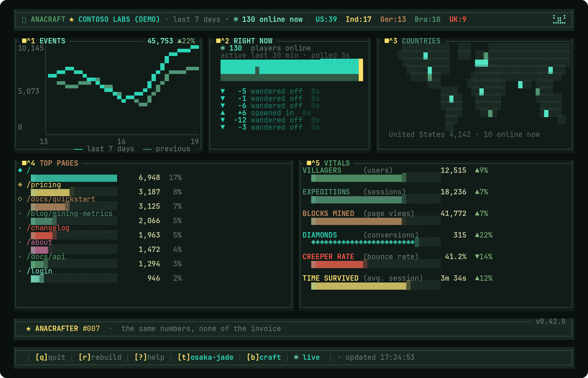The height and width of the screenshot is (378, 588).
Task: Click the TIME SURVIVED value 3m 34s
Action: pyautogui.click(x=453, y=278)
